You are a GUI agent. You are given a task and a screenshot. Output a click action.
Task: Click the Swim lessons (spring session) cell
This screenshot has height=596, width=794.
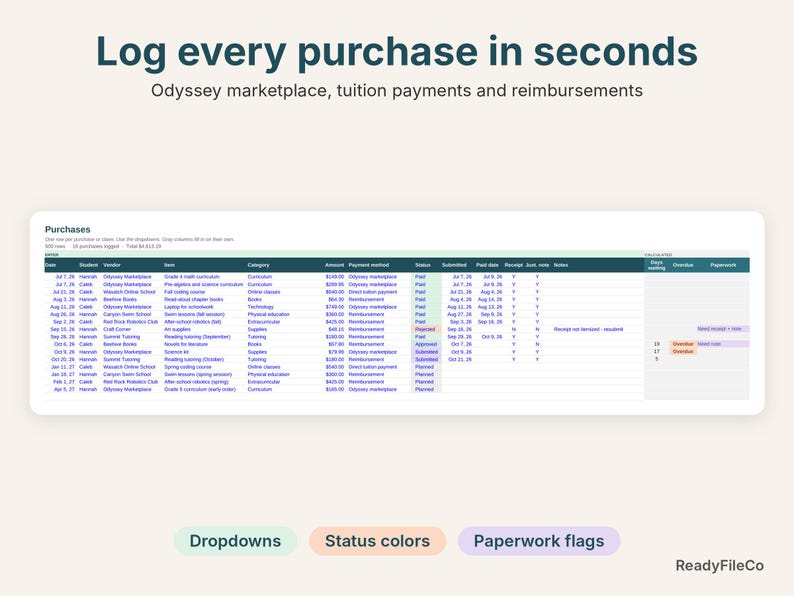click(x=198, y=374)
